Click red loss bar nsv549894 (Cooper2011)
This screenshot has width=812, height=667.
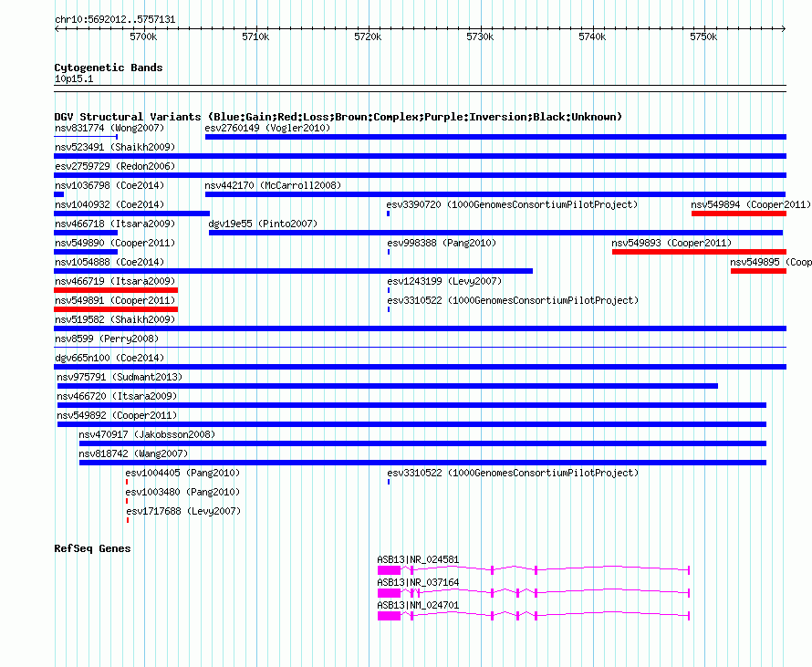(738, 214)
